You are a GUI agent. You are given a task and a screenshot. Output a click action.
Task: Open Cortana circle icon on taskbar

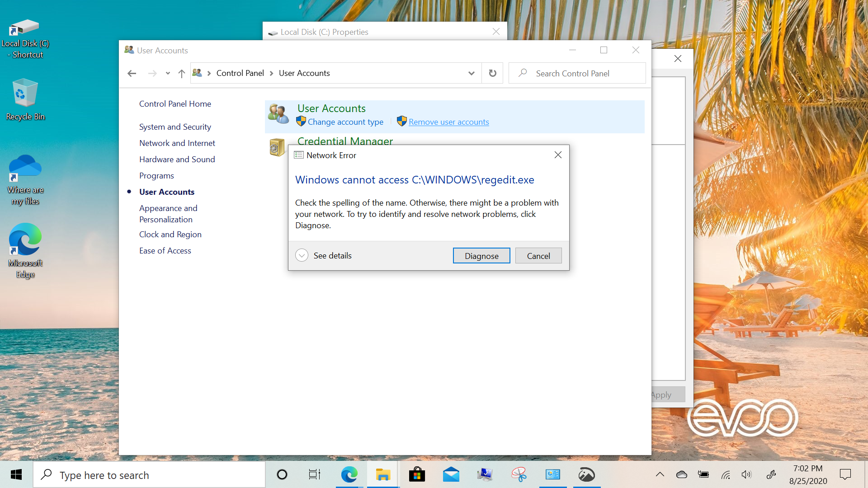coord(282,474)
